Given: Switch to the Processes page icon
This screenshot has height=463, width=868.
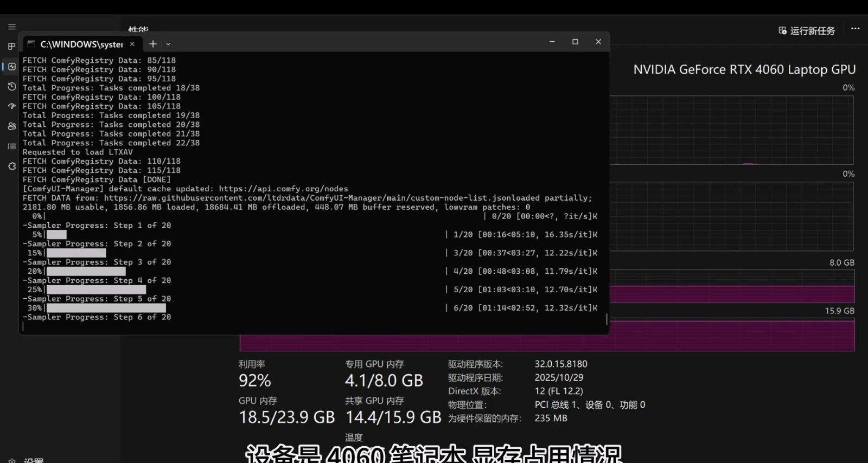Looking at the screenshot, I should 11,47.
